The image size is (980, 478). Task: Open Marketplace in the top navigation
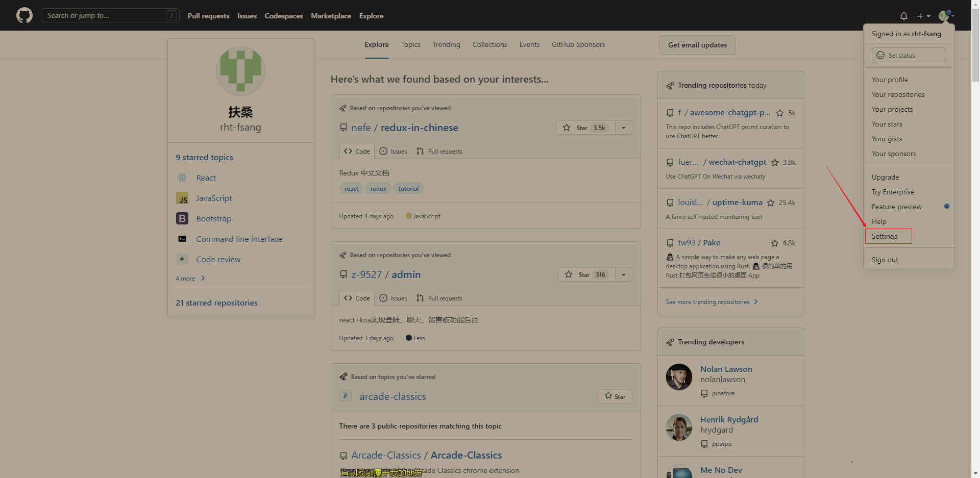331,16
